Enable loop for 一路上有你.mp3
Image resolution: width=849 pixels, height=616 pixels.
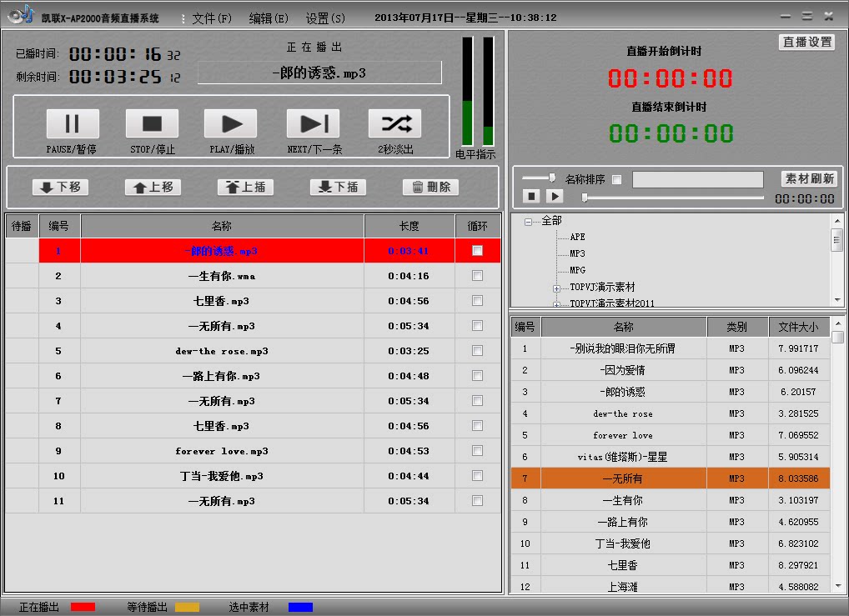[x=477, y=376]
